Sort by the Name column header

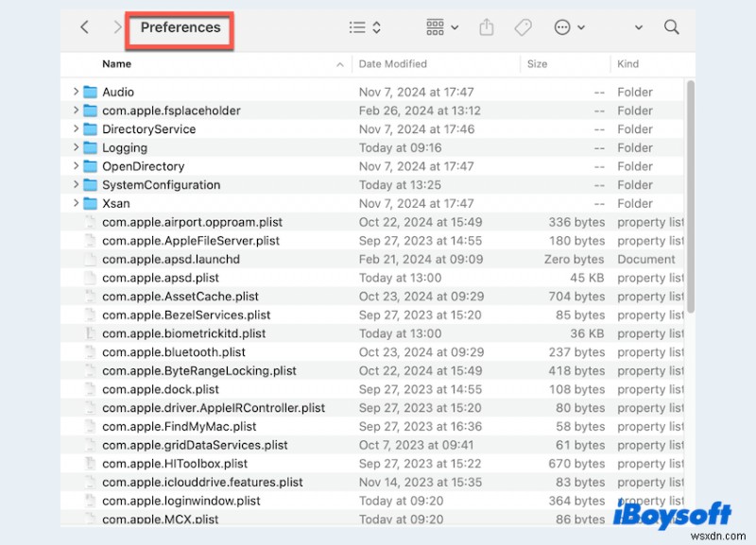(x=116, y=64)
